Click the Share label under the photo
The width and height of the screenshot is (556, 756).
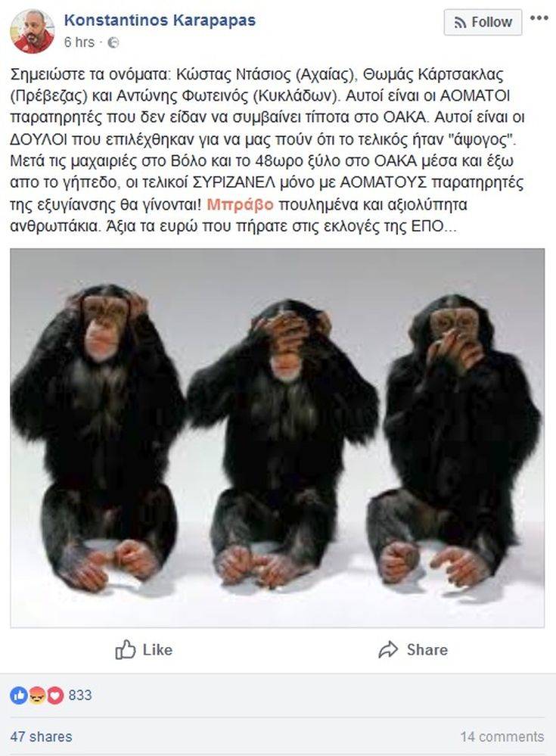coord(427,650)
